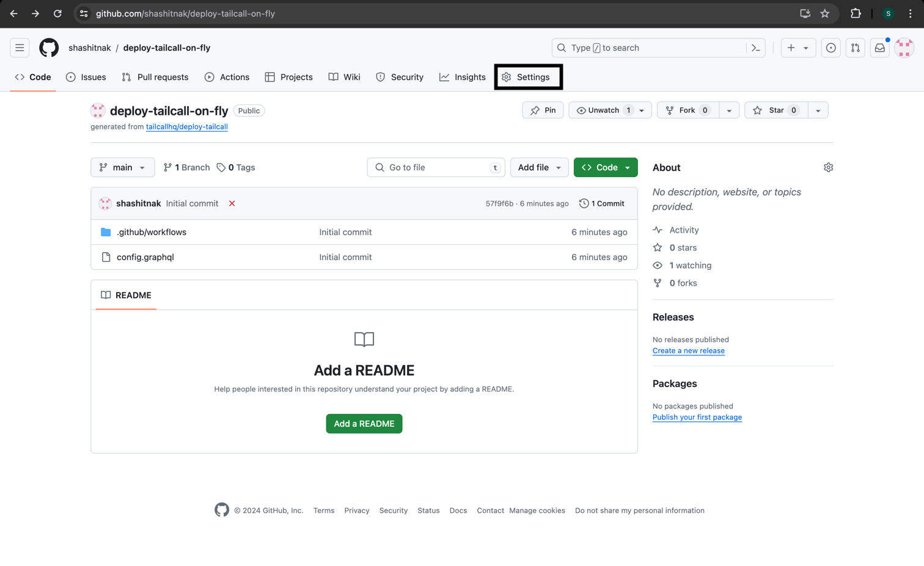Viewport: 924px width, 566px height.
Task: Open the shashitnak commit author link
Action: 138,203
